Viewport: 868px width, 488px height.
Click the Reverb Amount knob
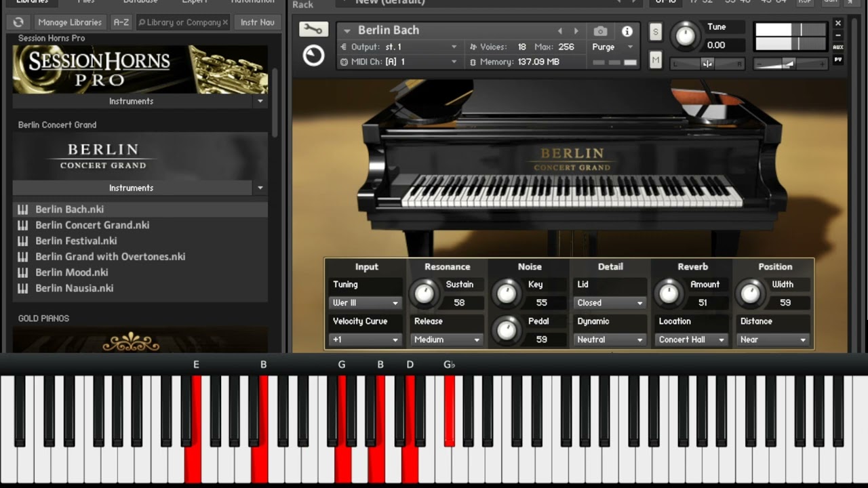tap(669, 293)
